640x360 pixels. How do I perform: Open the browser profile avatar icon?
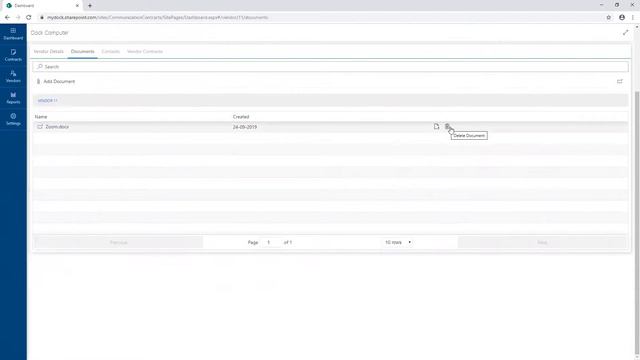[x=622, y=18]
